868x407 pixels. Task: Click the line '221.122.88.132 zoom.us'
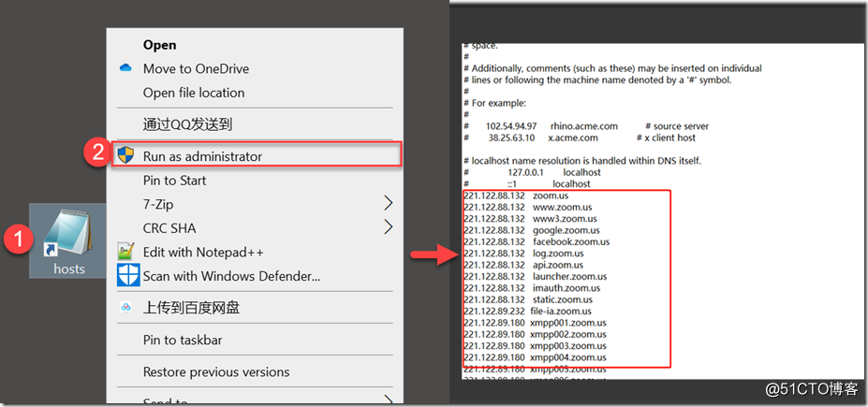point(516,196)
